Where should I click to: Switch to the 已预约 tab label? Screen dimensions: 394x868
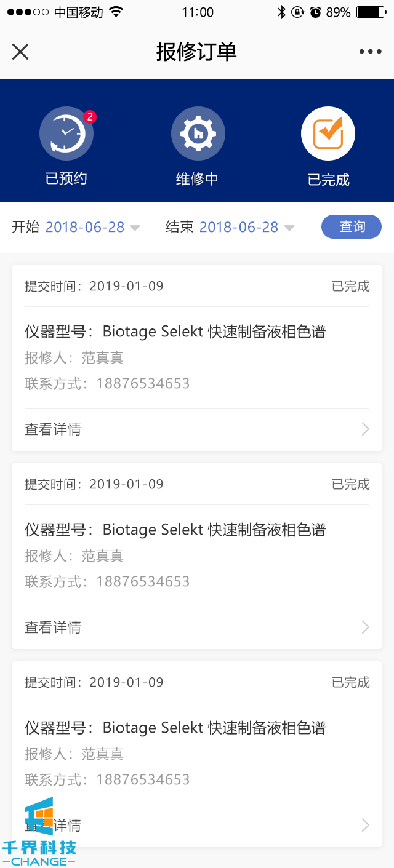point(66,179)
